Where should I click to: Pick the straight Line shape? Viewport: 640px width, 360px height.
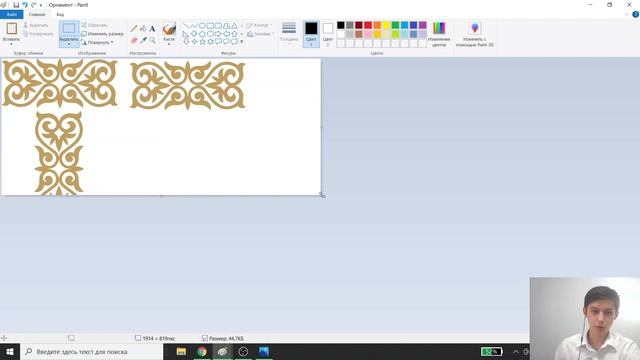[187, 26]
